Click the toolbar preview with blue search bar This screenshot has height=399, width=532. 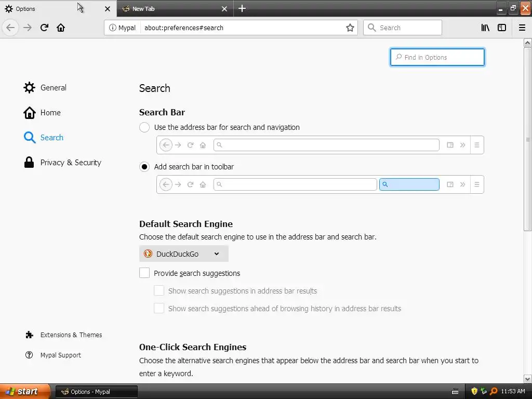(320, 184)
